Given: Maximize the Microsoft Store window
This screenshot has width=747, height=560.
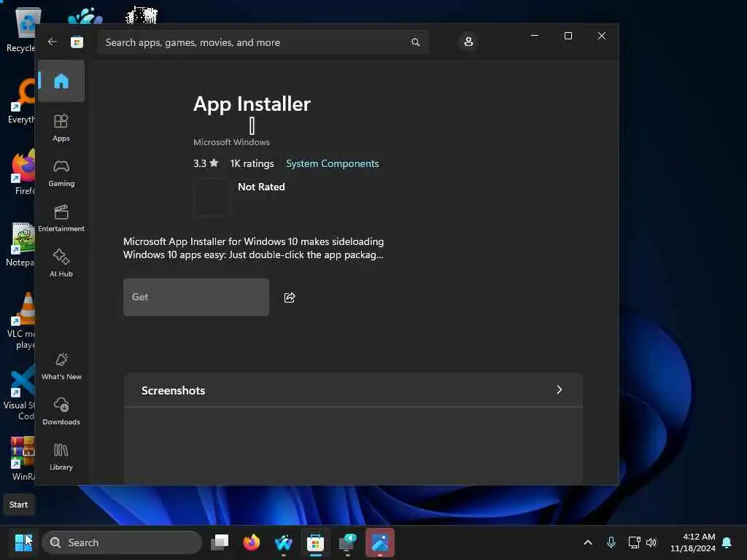Looking at the screenshot, I should (x=568, y=36).
